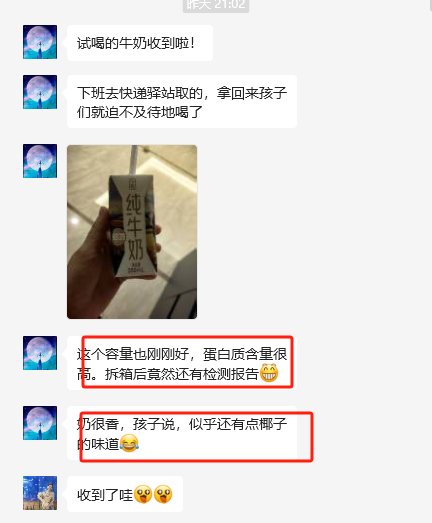This screenshot has height=523, width=432.
Task: Click the '昨天 21:02' timestamp label
Action: point(216,5)
